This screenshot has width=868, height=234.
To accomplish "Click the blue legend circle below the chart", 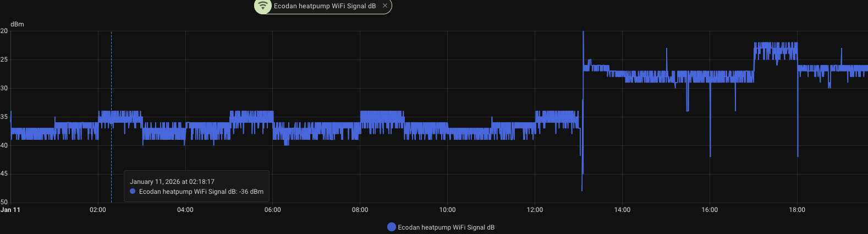I will tap(392, 227).
